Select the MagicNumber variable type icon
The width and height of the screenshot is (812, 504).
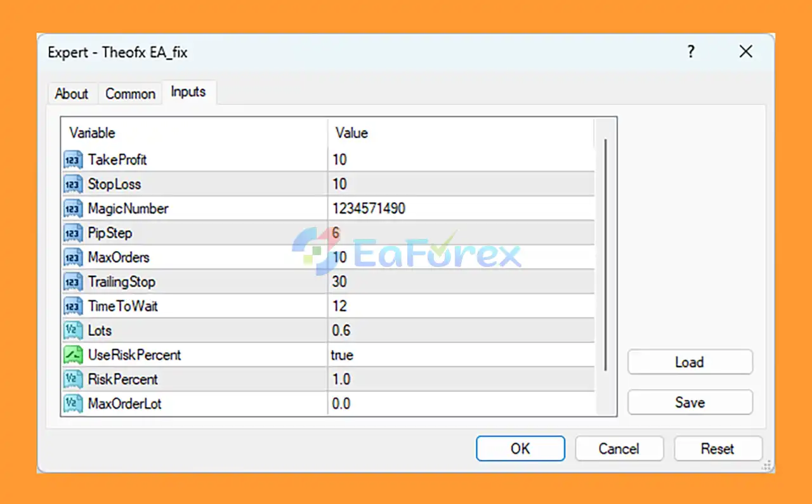(x=73, y=209)
